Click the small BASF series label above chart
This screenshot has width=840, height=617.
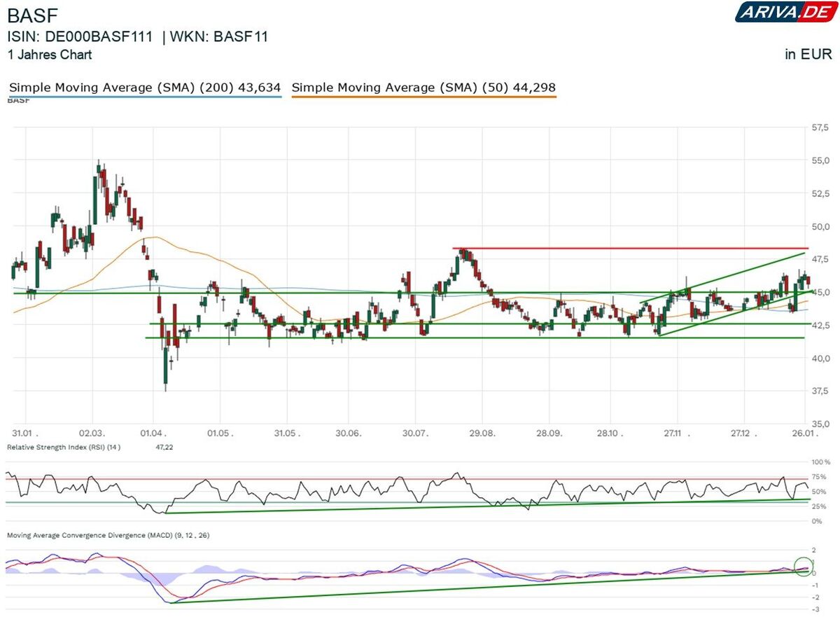tap(18, 101)
